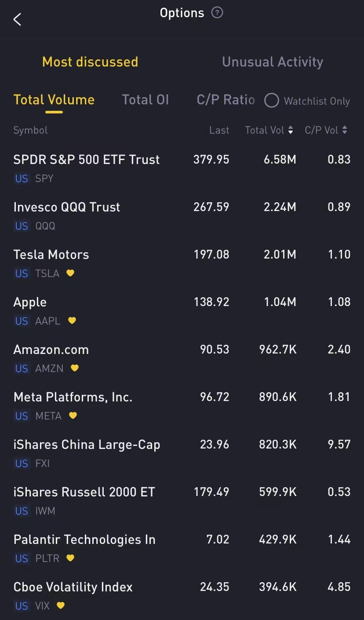Switch to the Total OI tab

coord(146,100)
